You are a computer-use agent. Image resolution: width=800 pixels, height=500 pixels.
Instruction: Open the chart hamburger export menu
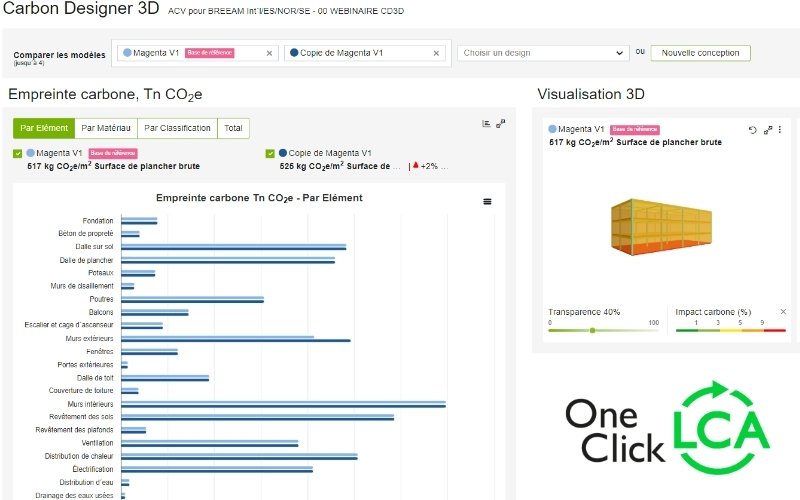click(487, 201)
